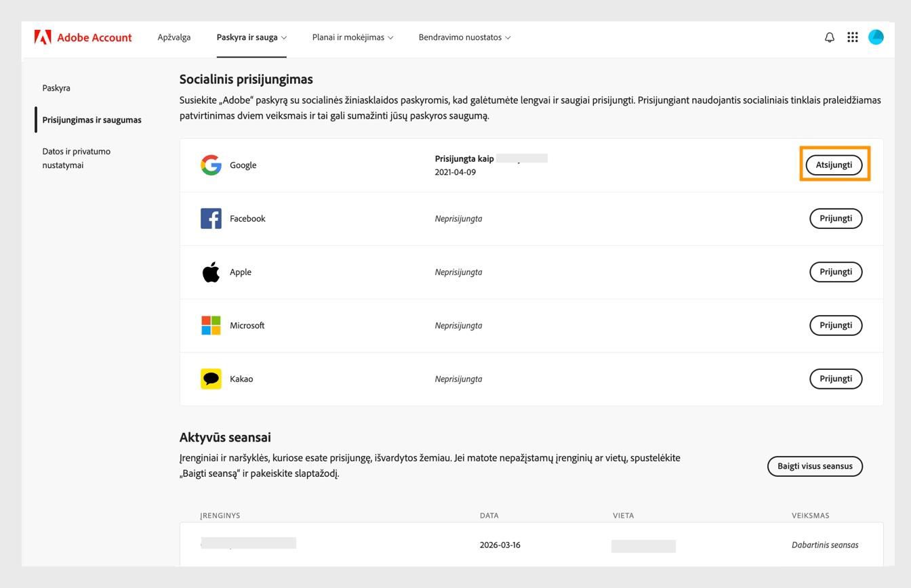The image size is (911, 588).
Task: Switch to the Apžvalga tab
Action: pyautogui.click(x=174, y=37)
